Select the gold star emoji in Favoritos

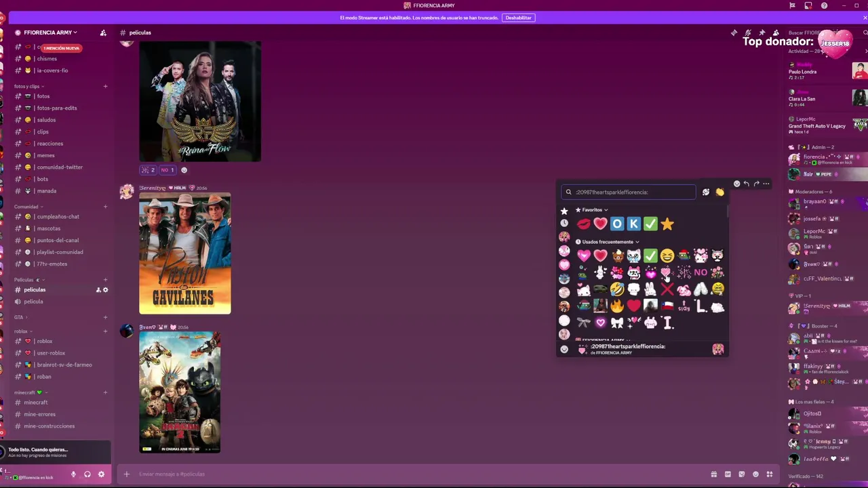click(x=667, y=224)
